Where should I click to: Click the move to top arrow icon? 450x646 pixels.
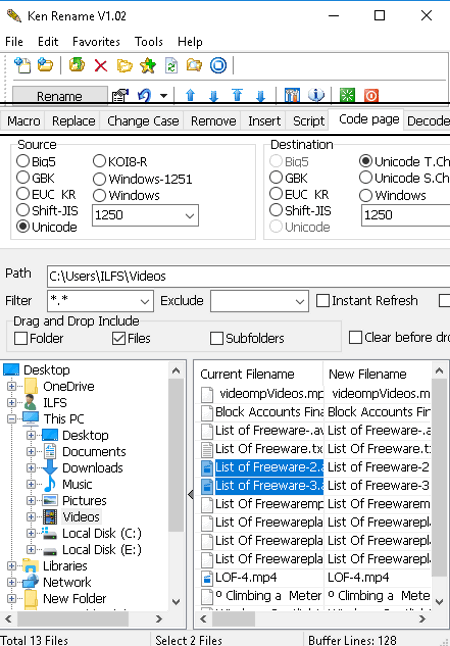pos(237,96)
